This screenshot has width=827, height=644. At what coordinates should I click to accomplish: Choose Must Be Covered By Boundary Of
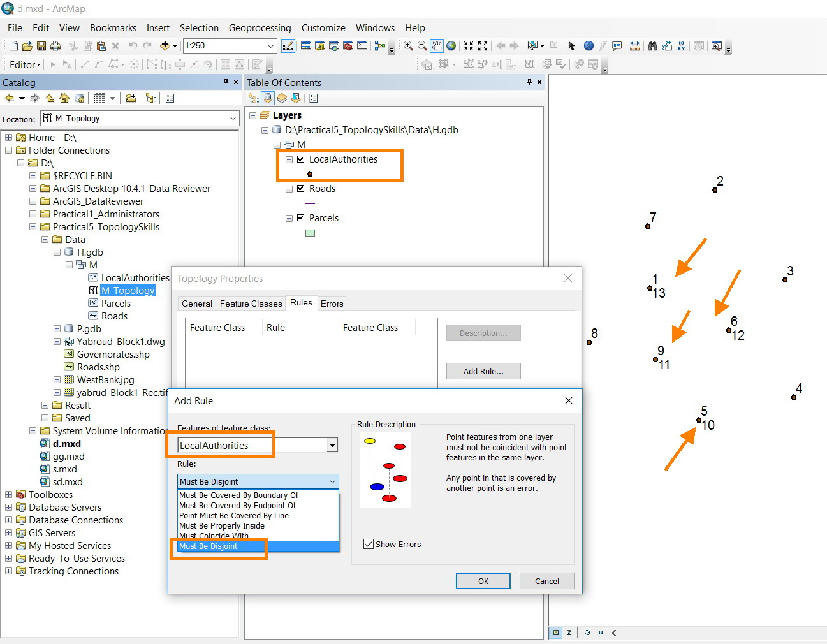pyautogui.click(x=239, y=495)
